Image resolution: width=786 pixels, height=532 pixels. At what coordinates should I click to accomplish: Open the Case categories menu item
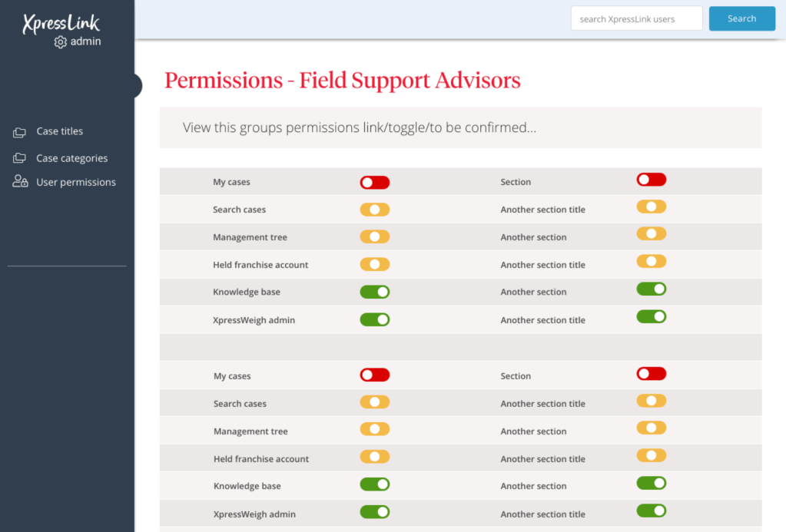[71, 158]
